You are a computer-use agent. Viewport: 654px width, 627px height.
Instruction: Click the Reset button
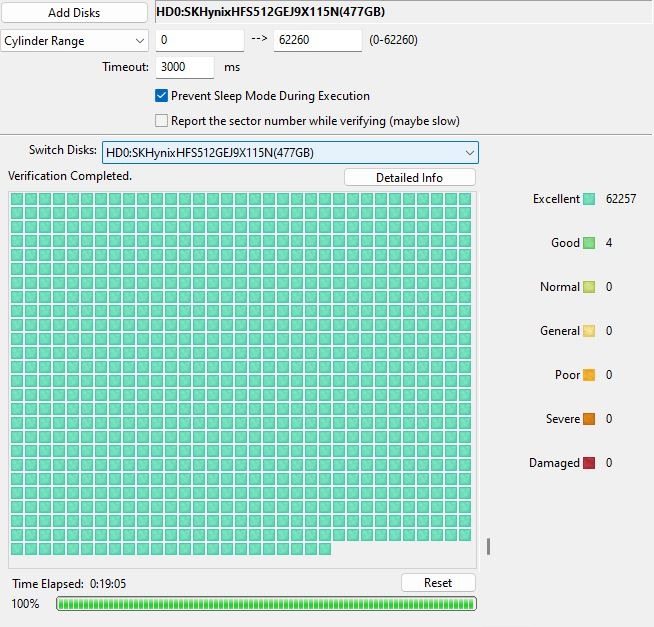(x=438, y=583)
